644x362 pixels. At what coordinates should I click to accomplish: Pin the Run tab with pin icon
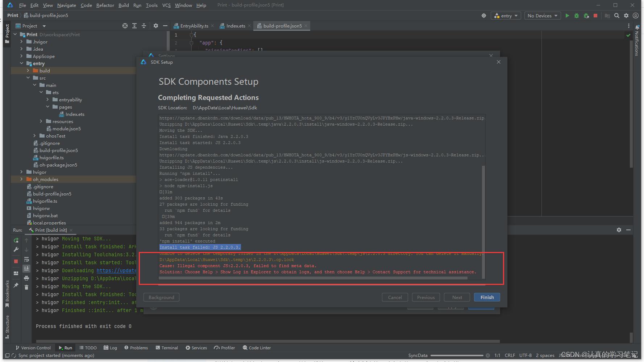[x=16, y=285]
